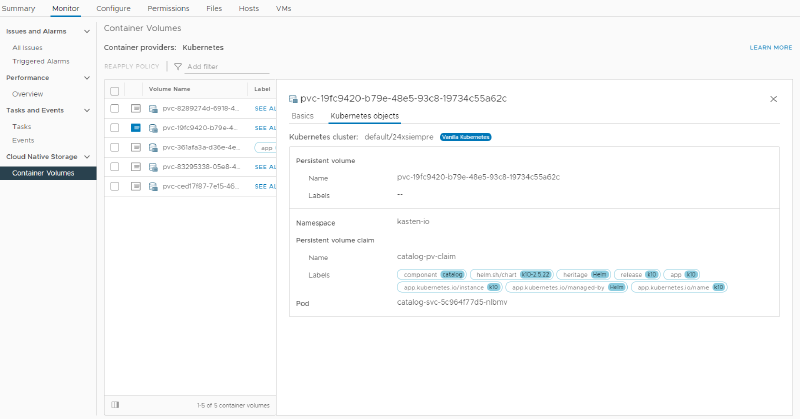Viewport: 800px width, 419px height.
Task: Click the helm.sh/chart label tag
Action: pos(512,275)
